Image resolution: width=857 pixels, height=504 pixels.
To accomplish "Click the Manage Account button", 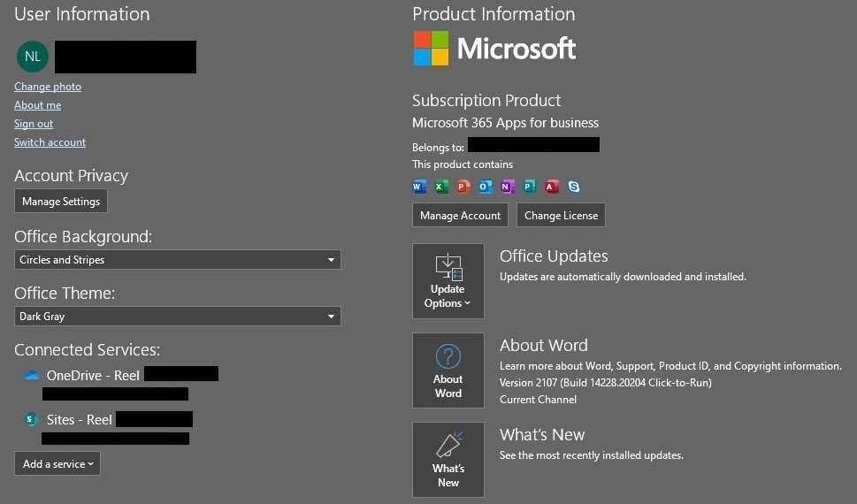I will (x=460, y=216).
